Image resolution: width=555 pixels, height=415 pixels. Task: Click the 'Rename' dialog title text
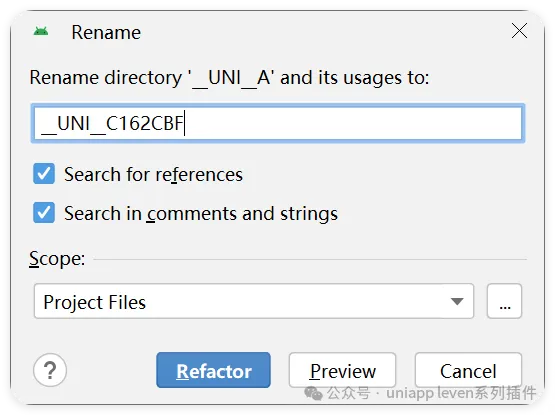click(106, 32)
